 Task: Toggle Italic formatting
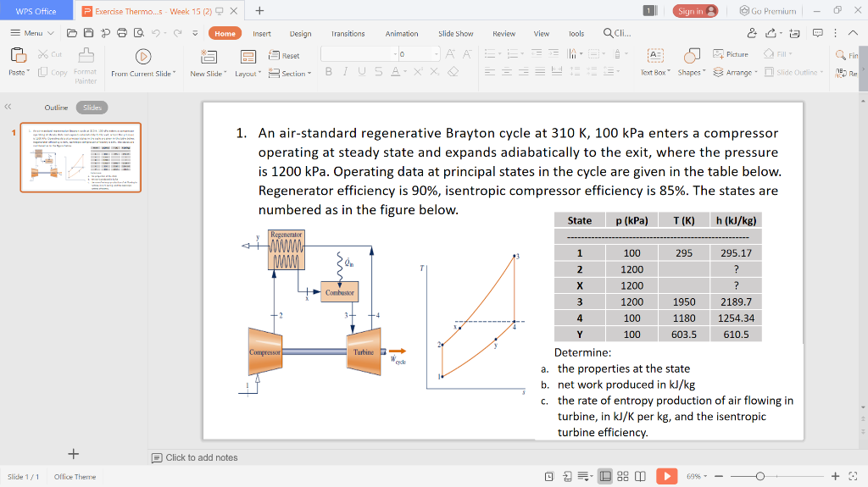(346, 71)
